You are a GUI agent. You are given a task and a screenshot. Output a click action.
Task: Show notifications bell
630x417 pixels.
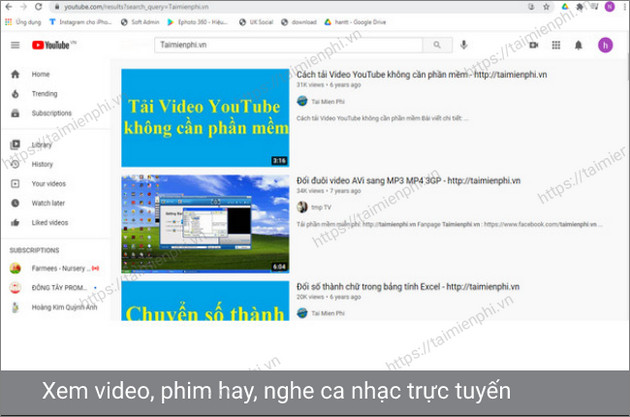(579, 45)
